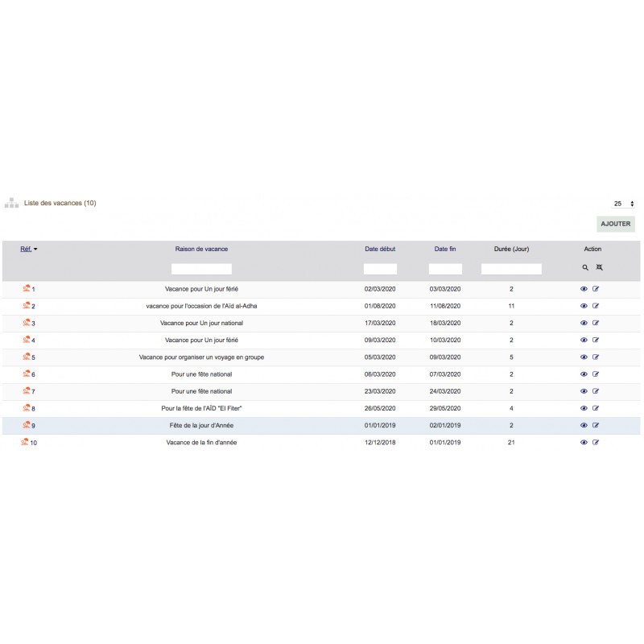The width and height of the screenshot is (644, 644).
Task: Click the Date début filter field
Action: pos(378,268)
